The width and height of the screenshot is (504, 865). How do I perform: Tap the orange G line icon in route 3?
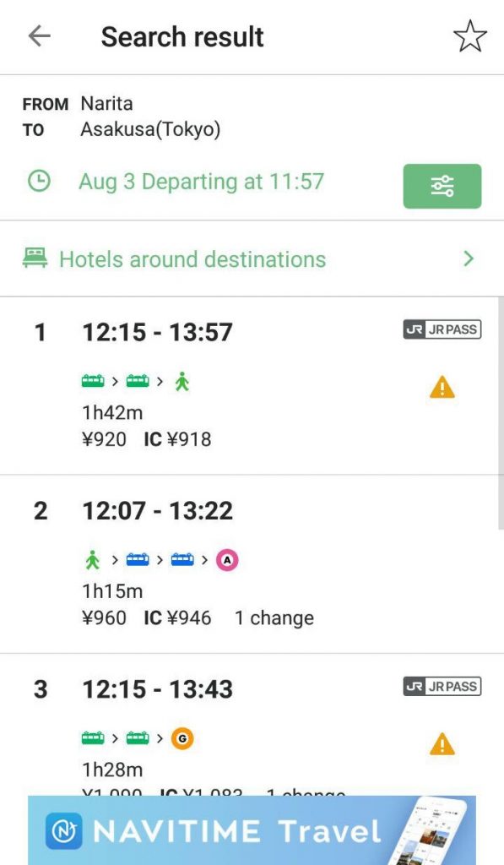(182, 738)
